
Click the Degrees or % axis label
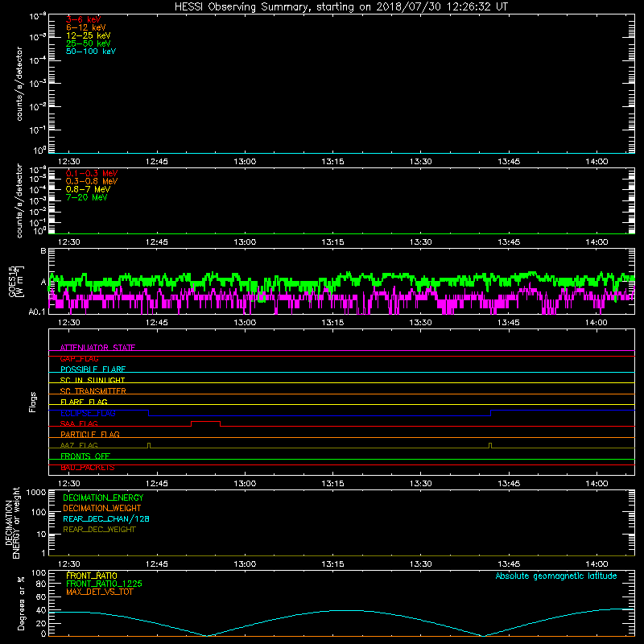click(x=21, y=603)
